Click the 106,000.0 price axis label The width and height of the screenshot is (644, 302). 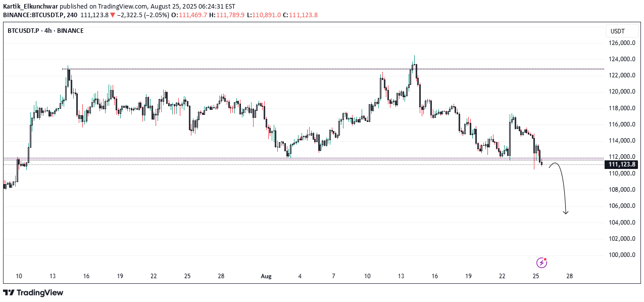pos(622,206)
